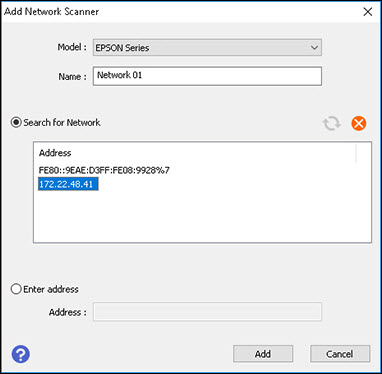382x374 pixels.
Task: Open the Model dropdown list
Action: pyautogui.click(x=207, y=48)
